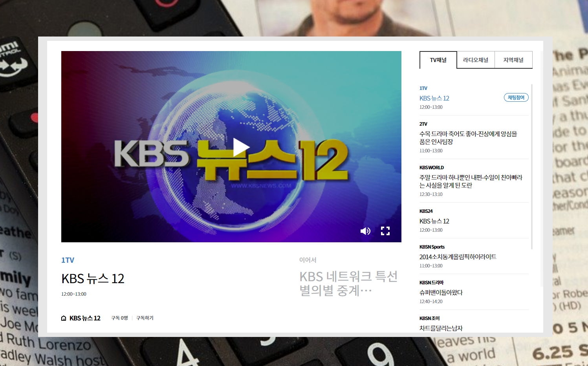Open the KBS 뉴스 12 program page link
Image resolution: width=588 pixels, height=366 pixels.
tap(85, 318)
